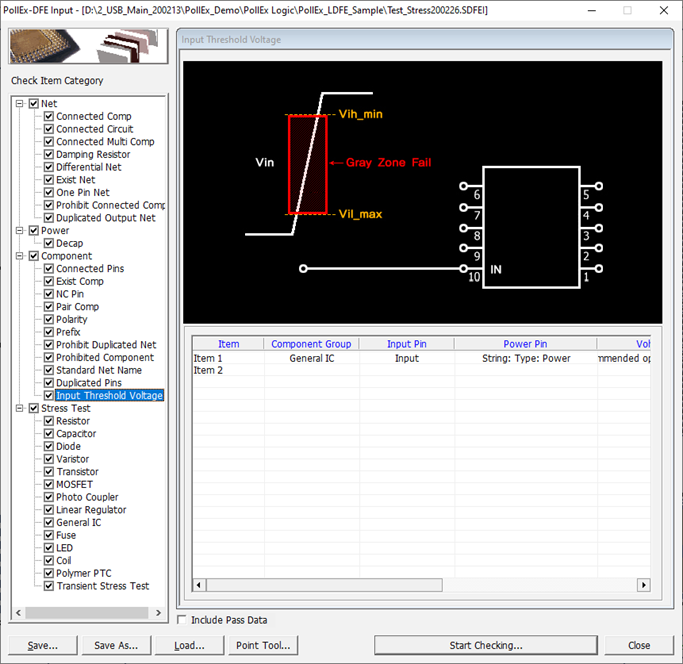Image resolution: width=683 pixels, height=664 pixels.
Task: Click the right scroll arrow of table
Action: click(643, 585)
